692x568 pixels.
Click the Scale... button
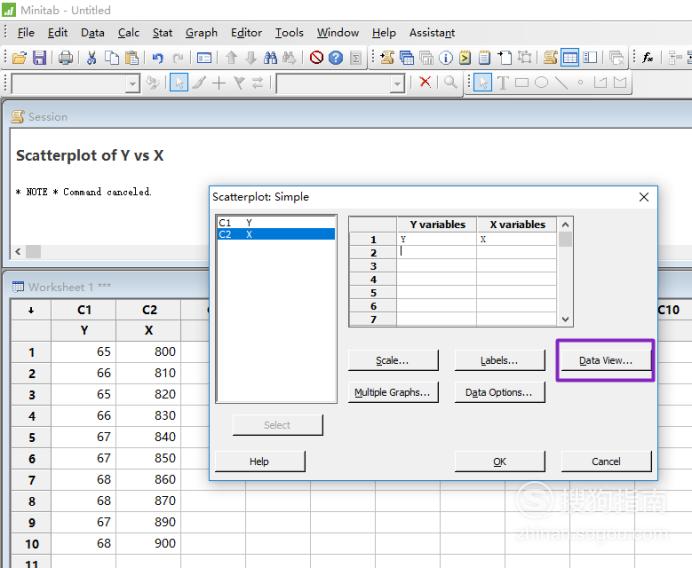point(393,360)
